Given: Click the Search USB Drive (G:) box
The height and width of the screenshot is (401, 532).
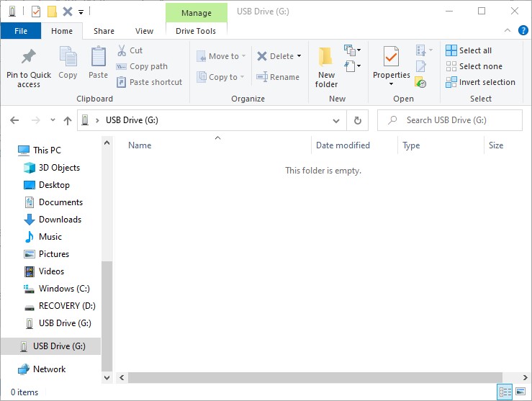Looking at the screenshot, I should click(449, 120).
